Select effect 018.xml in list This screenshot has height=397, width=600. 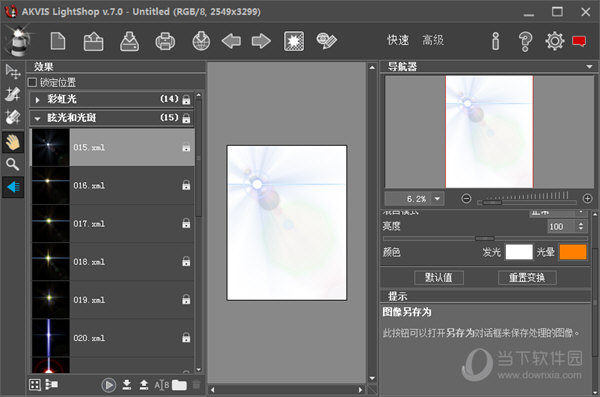pos(113,261)
